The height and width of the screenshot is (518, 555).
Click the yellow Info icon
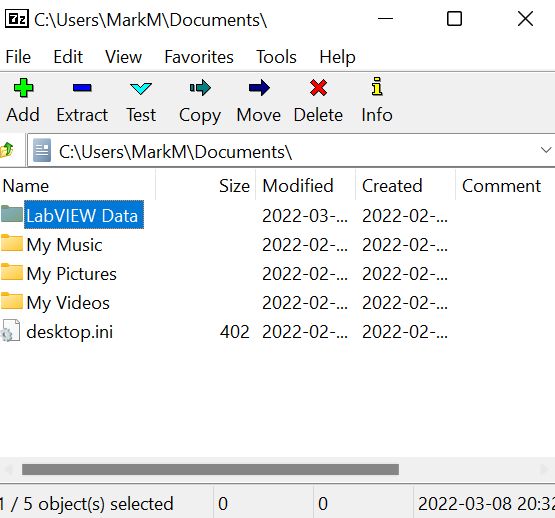pyautogui.click(x=377, y=86)
